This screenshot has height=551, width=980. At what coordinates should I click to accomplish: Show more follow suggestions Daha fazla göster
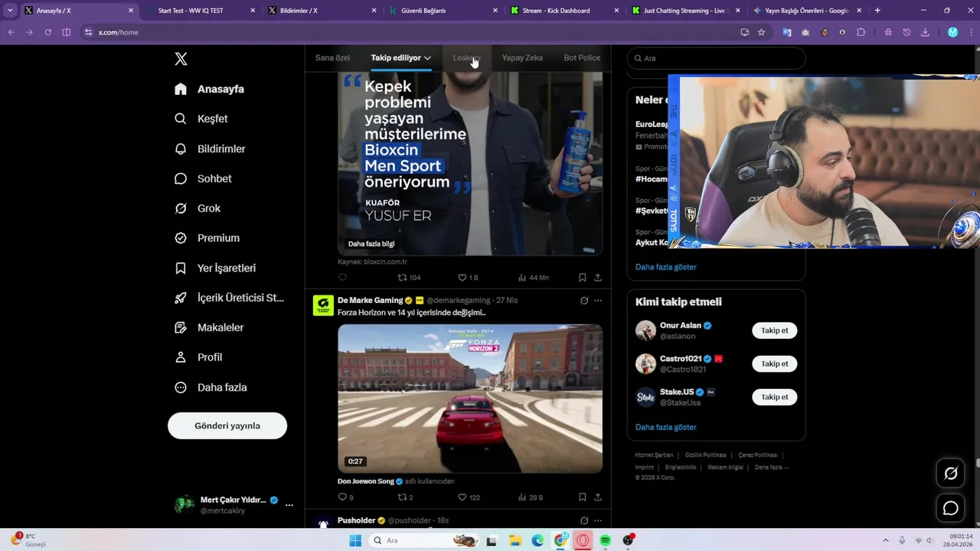coord(666,427)
